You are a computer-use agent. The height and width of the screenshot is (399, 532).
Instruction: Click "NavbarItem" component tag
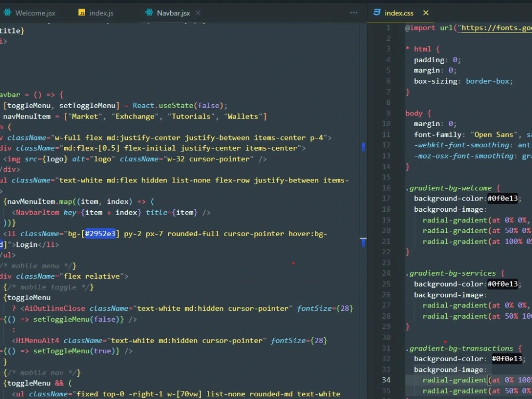[38, 212]
